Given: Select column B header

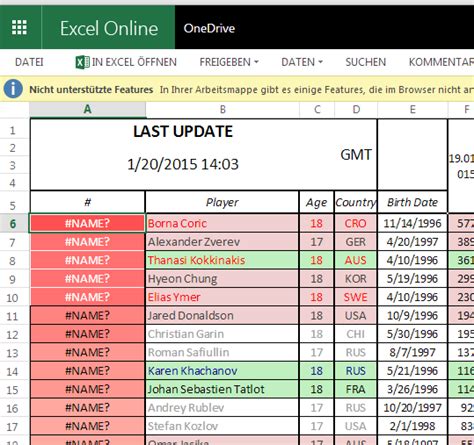Looking at the screenshot, I should point(222,109).
